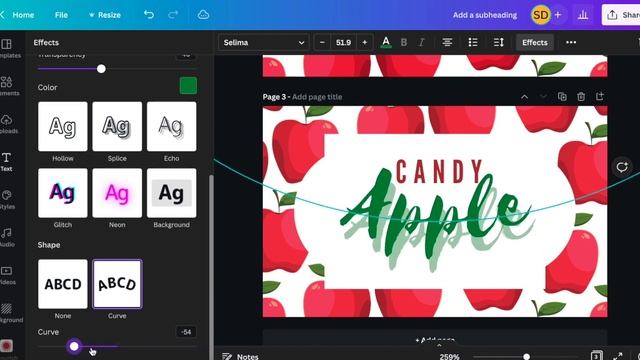The width and height of the screenshot is (640, 360).
Task: Click the comment bubble icon beside canvas
Action: pyautogui.click(x=622, y=167)
